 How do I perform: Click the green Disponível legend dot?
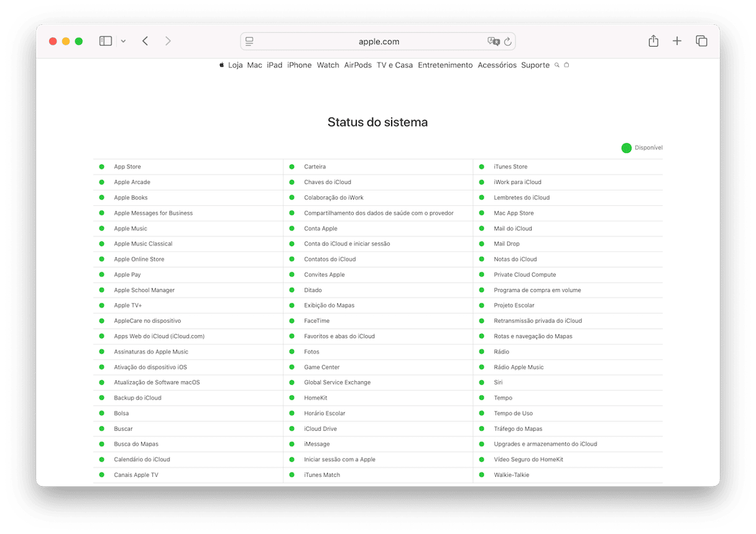click(627, 148)
